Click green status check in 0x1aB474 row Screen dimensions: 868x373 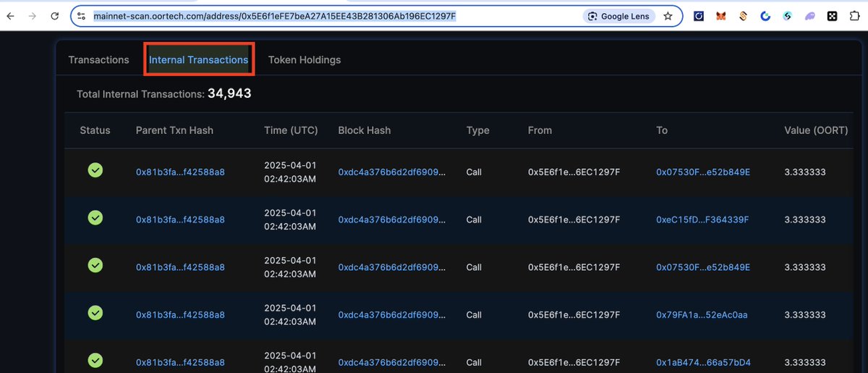pos(95,361)
